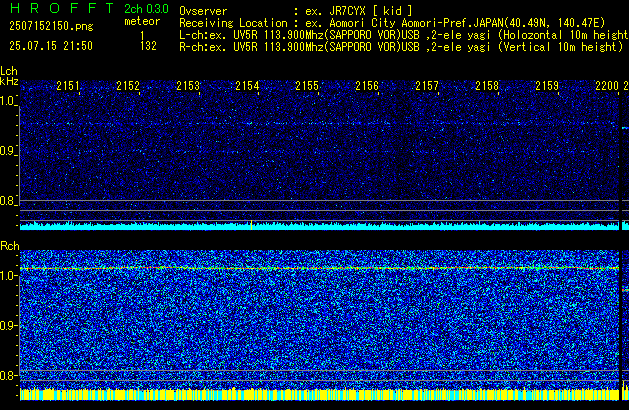The image size is (629, 410).
Task: Click the 1.0 kHz label on Rch axis
Action: [x=8, y=276]
